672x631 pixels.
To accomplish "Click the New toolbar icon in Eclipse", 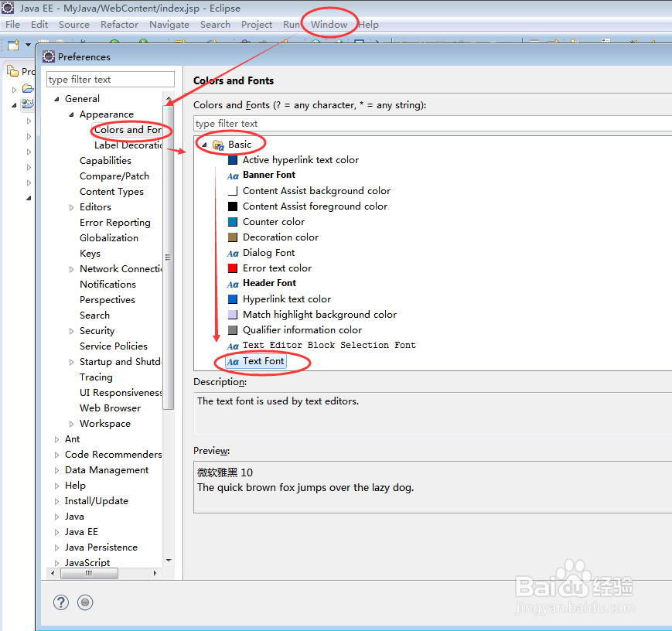I will pyautogui.click(x=14, y=45).
